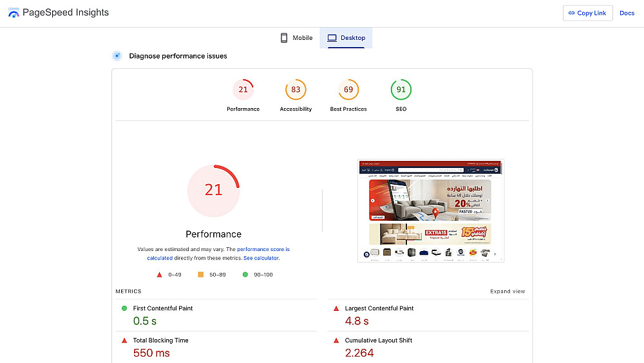This screenshot has width=644, height=363.
Task: Click red triangle beside Cumulative Layout Shift
Action: click(x=336, y=340)
